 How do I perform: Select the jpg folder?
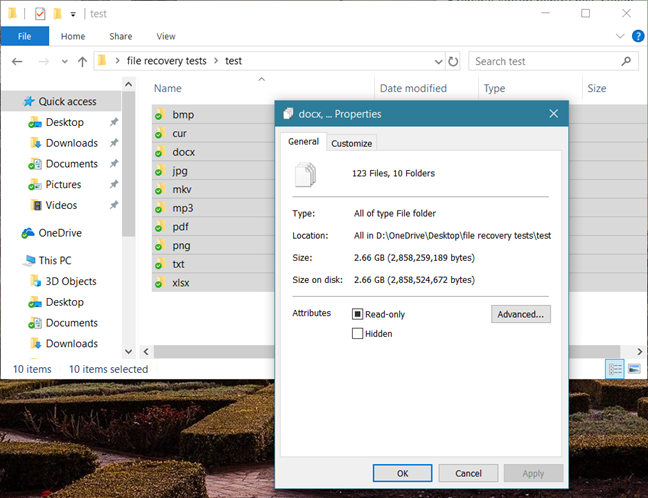pyautogui.click(x=180, y=171)
